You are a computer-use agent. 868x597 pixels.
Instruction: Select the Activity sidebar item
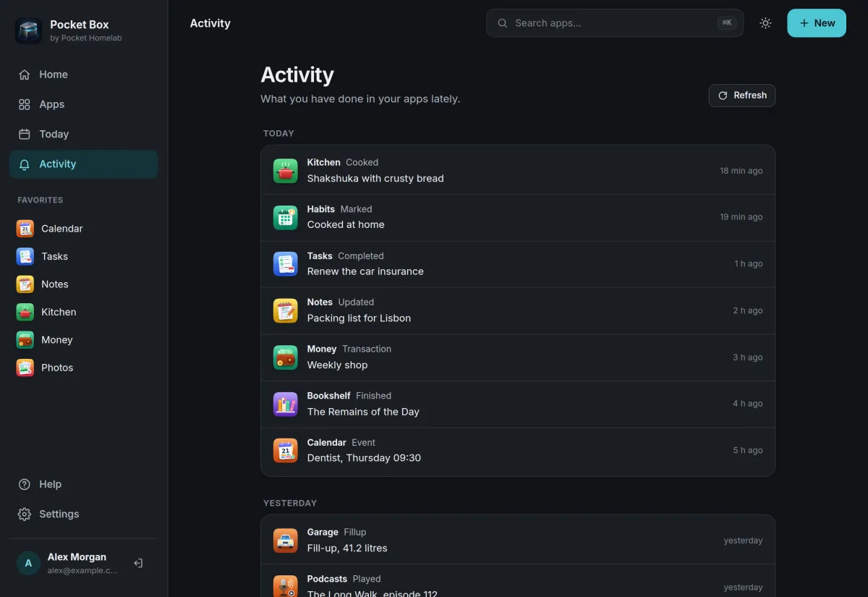click(x=84, y=164)
